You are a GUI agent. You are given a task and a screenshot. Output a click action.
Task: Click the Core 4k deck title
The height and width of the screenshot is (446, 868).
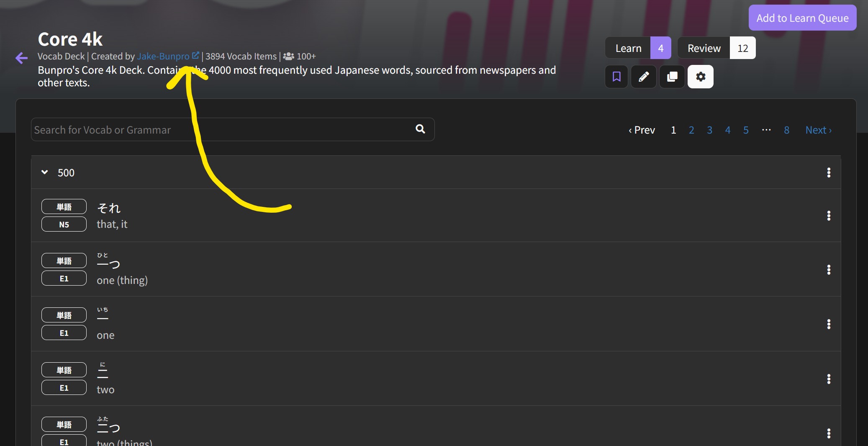(70, 39)
